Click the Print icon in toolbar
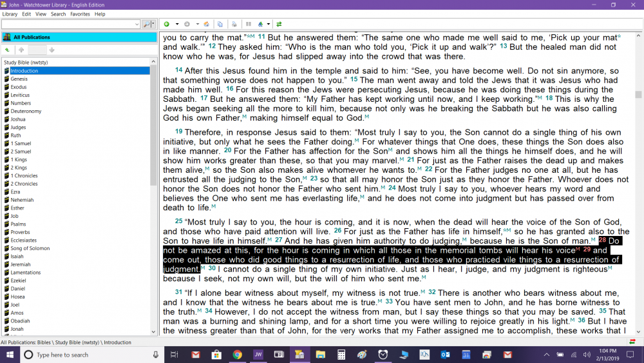The width and height of the screenshot is (644, 363). (x=234, y=25)
